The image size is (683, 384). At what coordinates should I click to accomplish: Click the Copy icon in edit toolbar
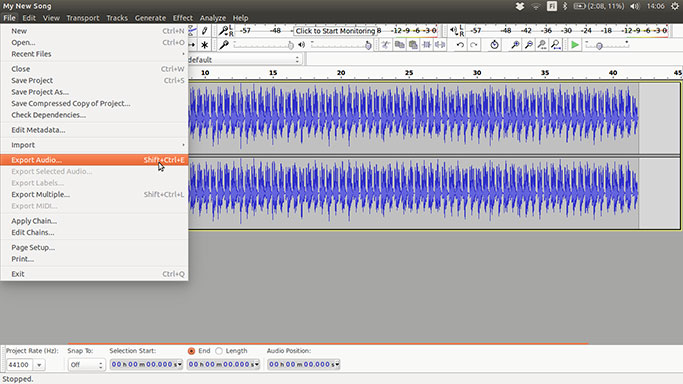tap(399, 45)
